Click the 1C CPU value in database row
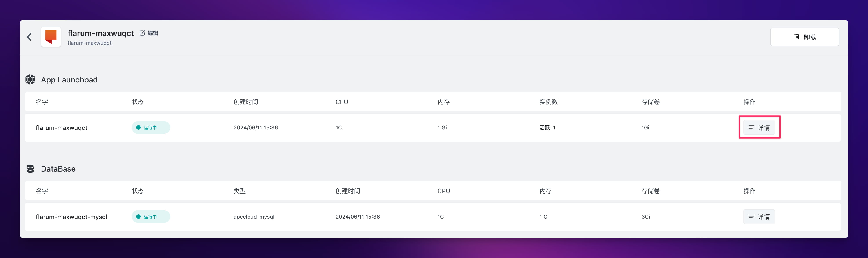The height and width of the screenshot is (258, 868). pyautogui.click(x=440, y=217)
